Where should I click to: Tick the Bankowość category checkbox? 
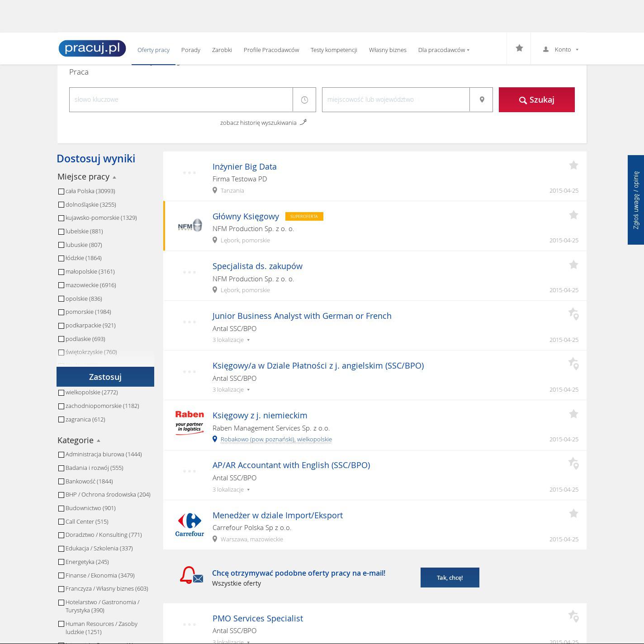tap(61, 482)
